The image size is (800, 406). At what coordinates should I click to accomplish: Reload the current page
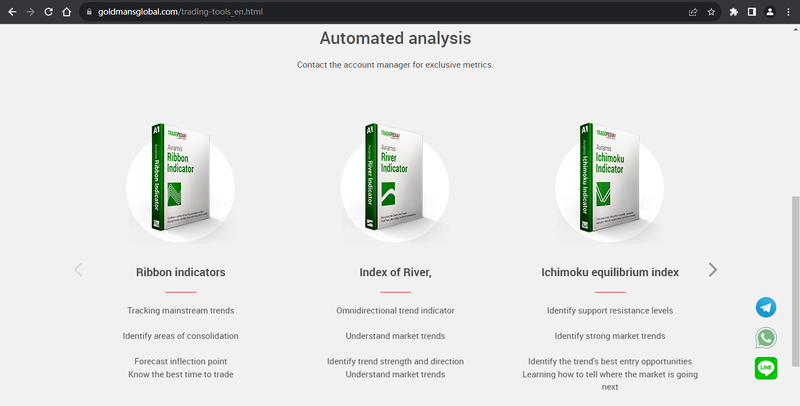pos(48,12)
